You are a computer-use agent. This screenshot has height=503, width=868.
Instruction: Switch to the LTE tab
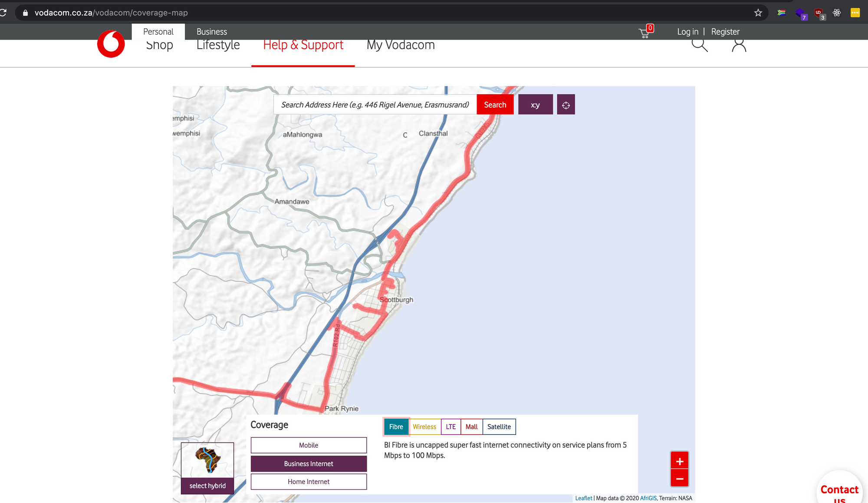pos(451,427)
